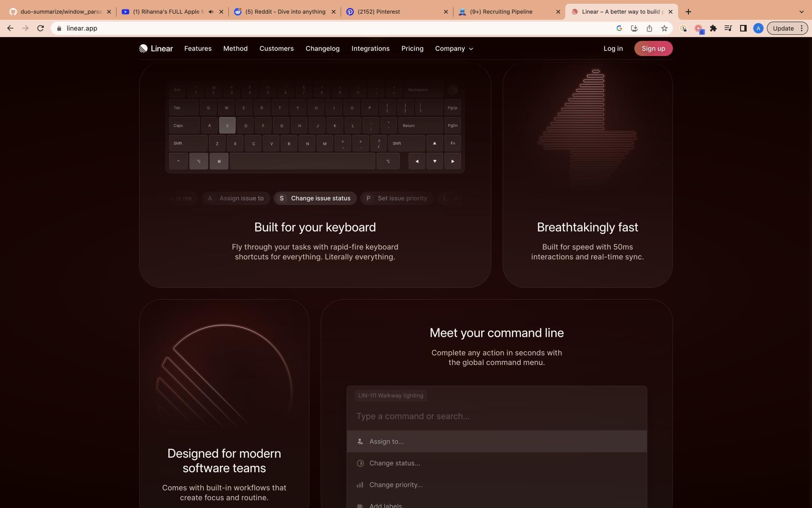The image size is (812, 508).
Task: Open the Method nav item
Action: point(235,48)
